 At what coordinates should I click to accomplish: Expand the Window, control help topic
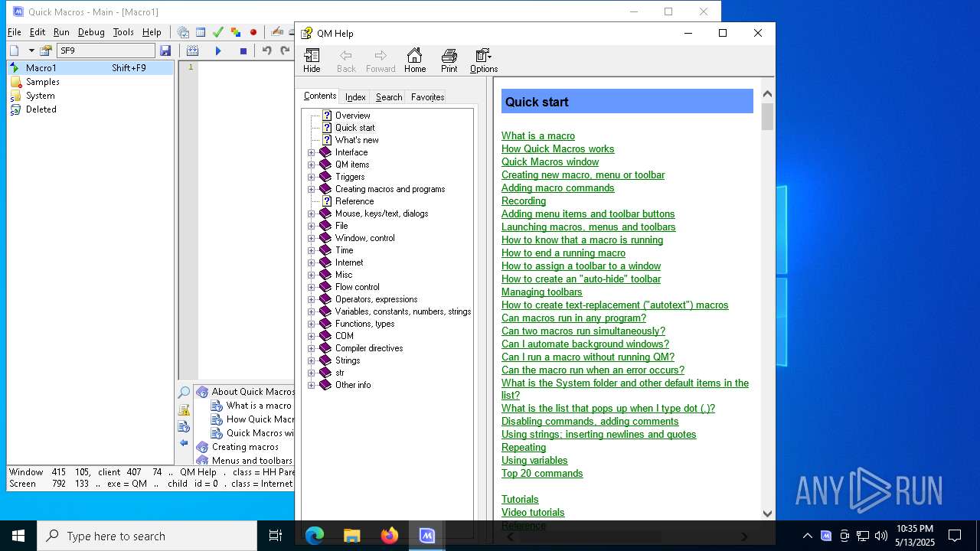(312, 238)
